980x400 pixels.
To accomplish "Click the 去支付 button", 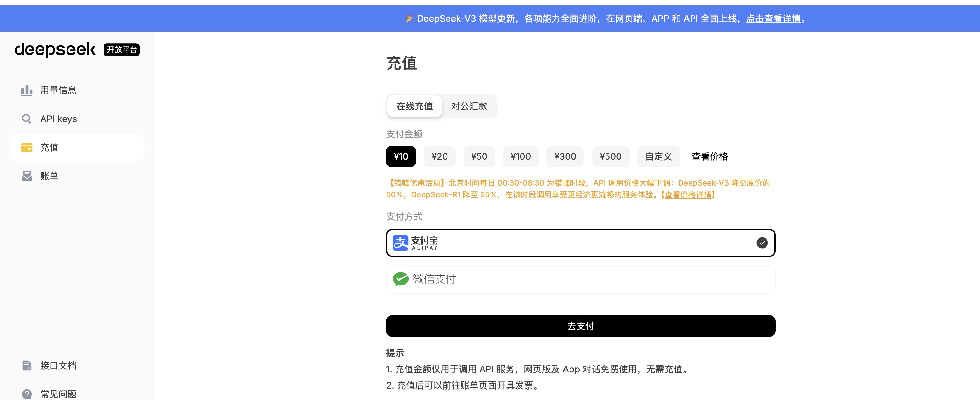I will point(581,326).
